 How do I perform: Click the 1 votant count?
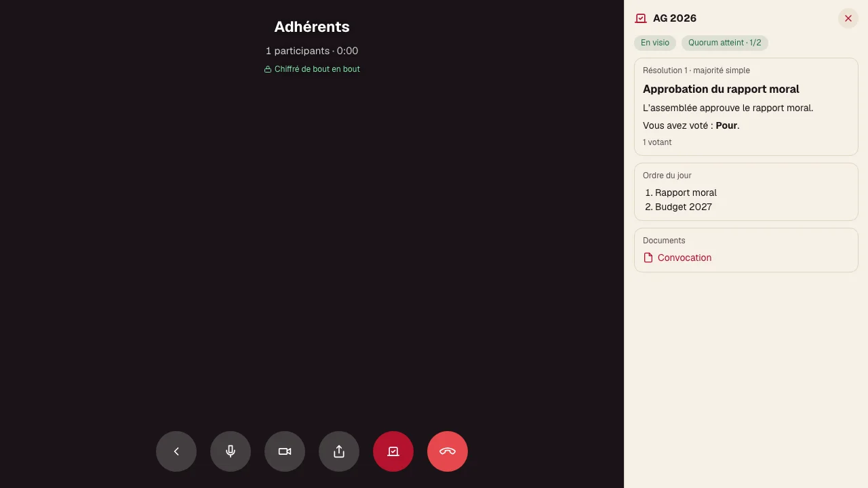tap(657, 142)
